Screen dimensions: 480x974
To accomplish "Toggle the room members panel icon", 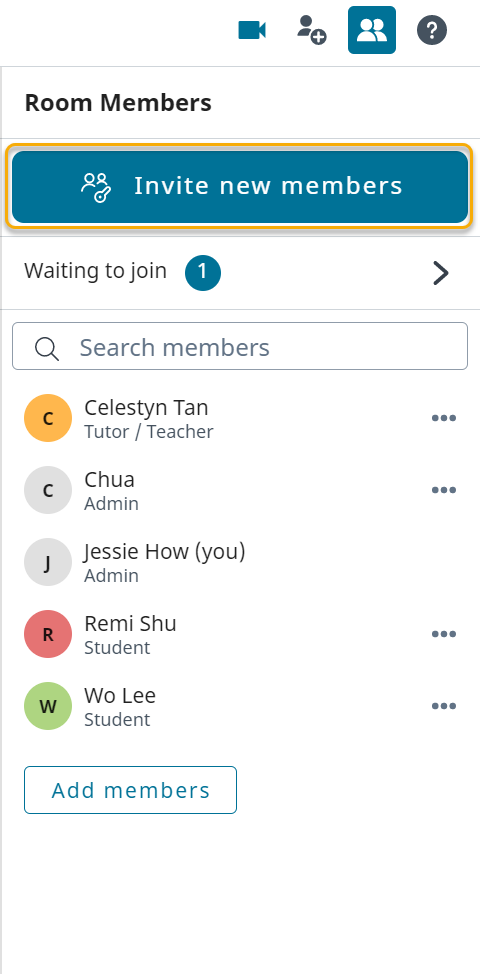I will [x=372, y=30].
